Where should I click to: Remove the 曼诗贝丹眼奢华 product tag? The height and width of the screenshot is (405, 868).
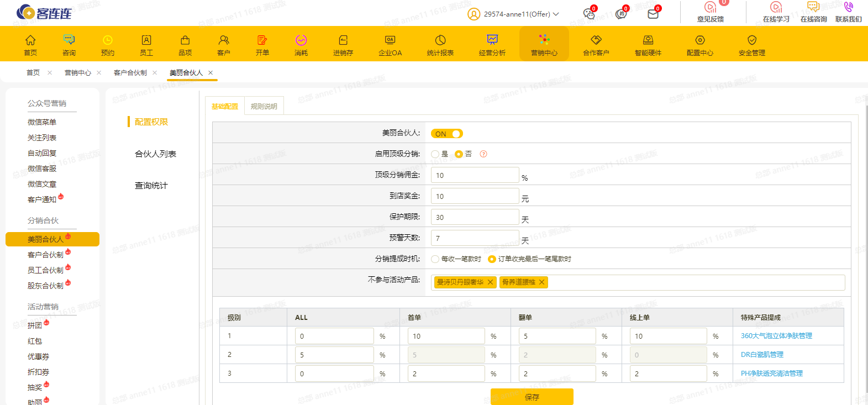click(x=490, y=282)
